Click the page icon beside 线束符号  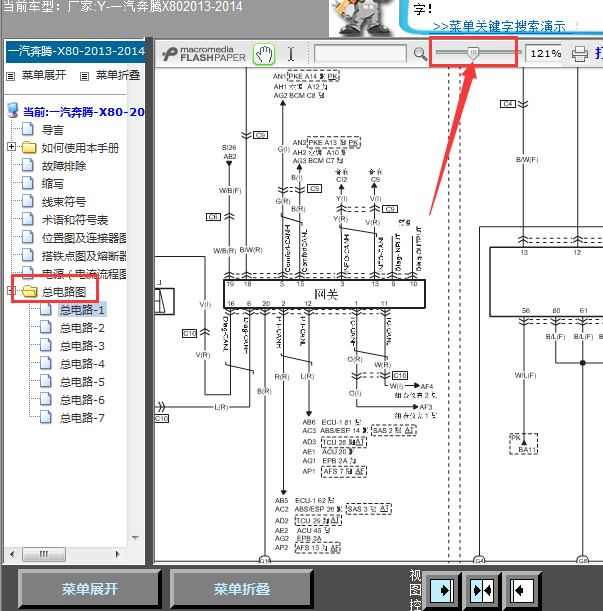28,201
